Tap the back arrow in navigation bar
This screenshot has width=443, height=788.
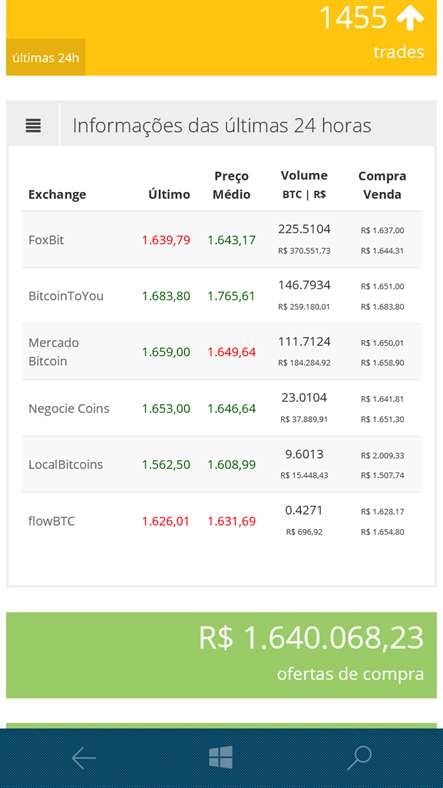click(x=83, y=758)
